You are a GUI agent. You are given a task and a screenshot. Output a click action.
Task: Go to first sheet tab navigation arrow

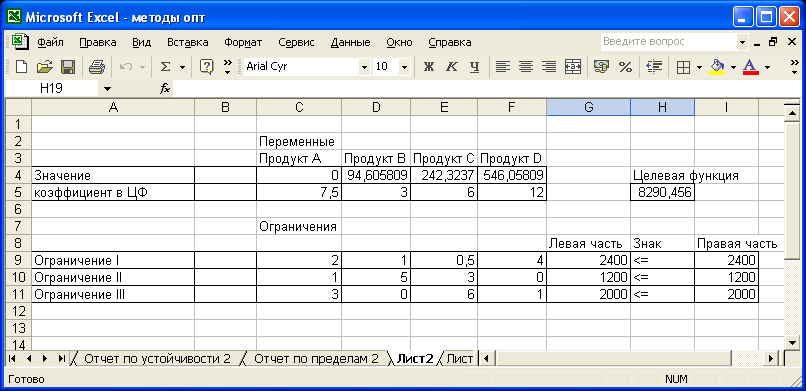coord(12,359)
